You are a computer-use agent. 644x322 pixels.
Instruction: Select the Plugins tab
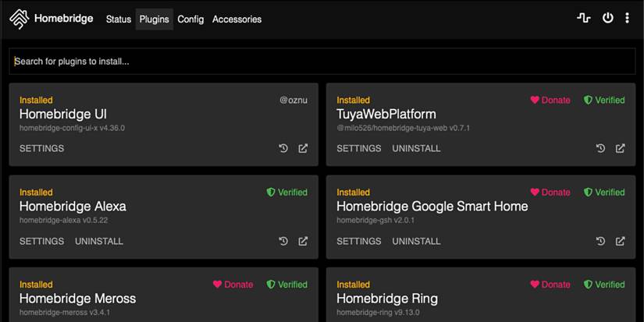pos(154,19)
